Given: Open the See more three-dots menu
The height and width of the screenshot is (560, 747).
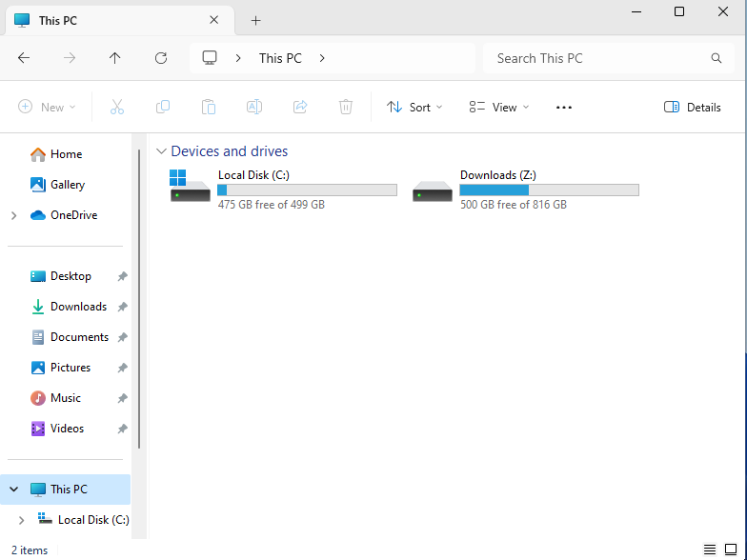Looking at the screenshot, I should pyautogui.click(x=564, y=107).
